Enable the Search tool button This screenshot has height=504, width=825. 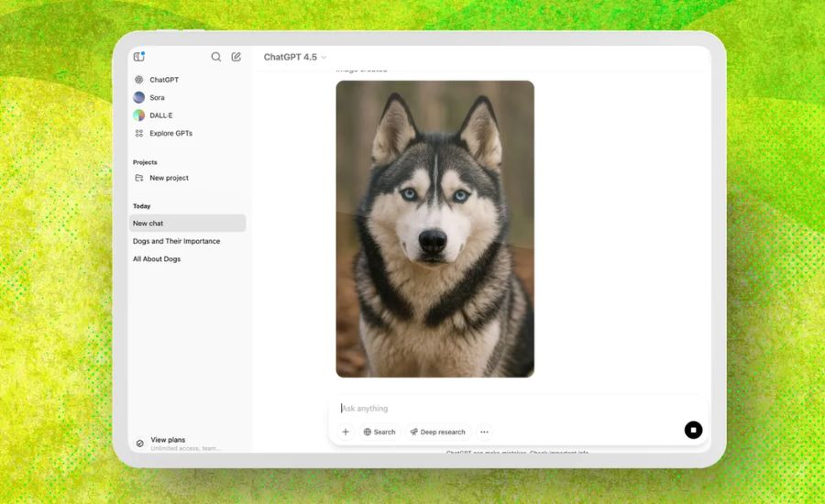click(x=379, y=432)
